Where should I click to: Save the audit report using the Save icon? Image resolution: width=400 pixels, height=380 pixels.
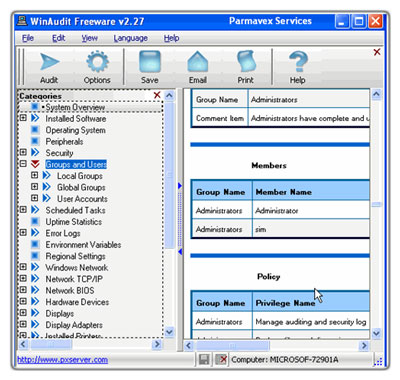(x=150, y=67)
